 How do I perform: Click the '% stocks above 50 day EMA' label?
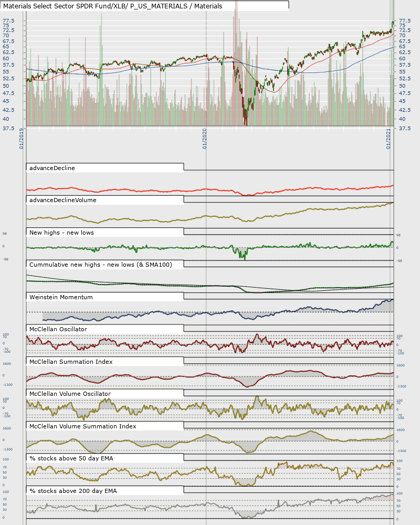tap(71, 458)
